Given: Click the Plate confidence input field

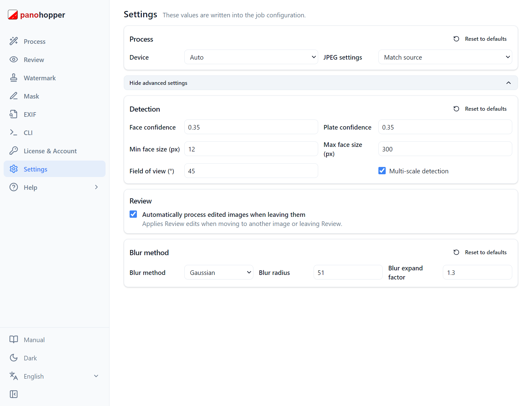Looking at the screenshot, I should (445, 127).
